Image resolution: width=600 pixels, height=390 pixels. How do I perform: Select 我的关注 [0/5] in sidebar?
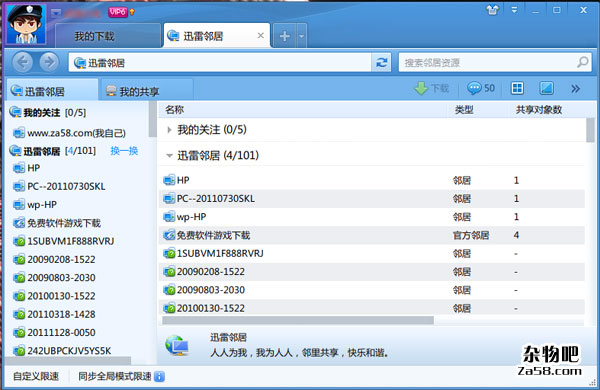(48, 113)
